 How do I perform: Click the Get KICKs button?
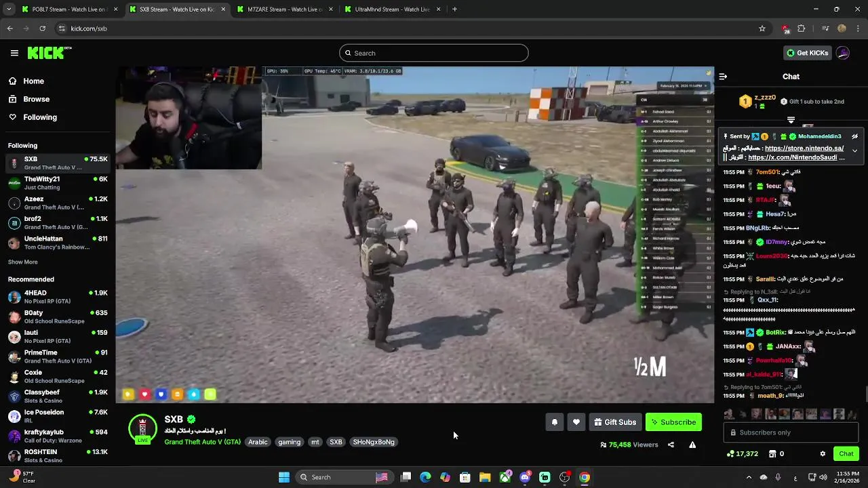[807, 53]
